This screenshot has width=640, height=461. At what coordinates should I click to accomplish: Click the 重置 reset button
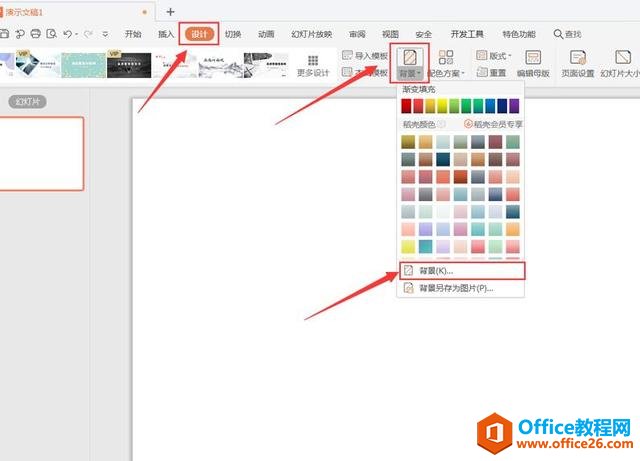491,73
